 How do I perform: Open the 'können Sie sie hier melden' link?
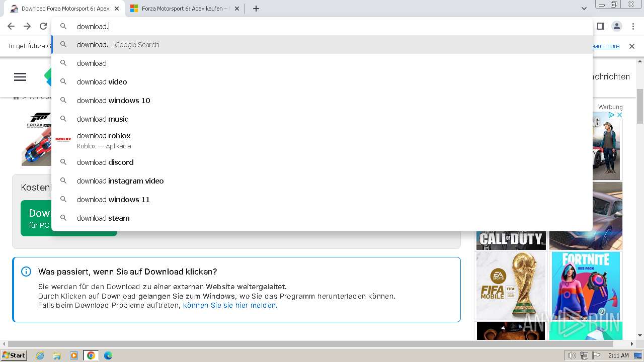(229, 305)
